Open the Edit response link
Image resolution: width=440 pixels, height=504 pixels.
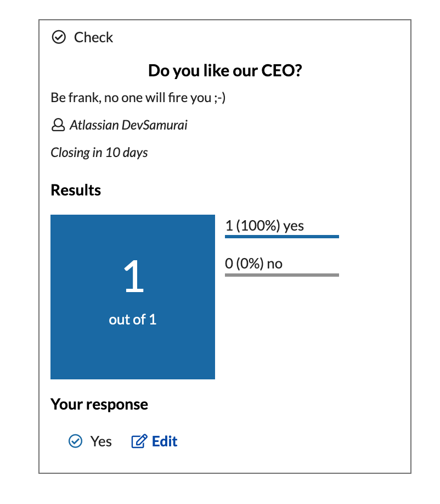click(164, 441)
